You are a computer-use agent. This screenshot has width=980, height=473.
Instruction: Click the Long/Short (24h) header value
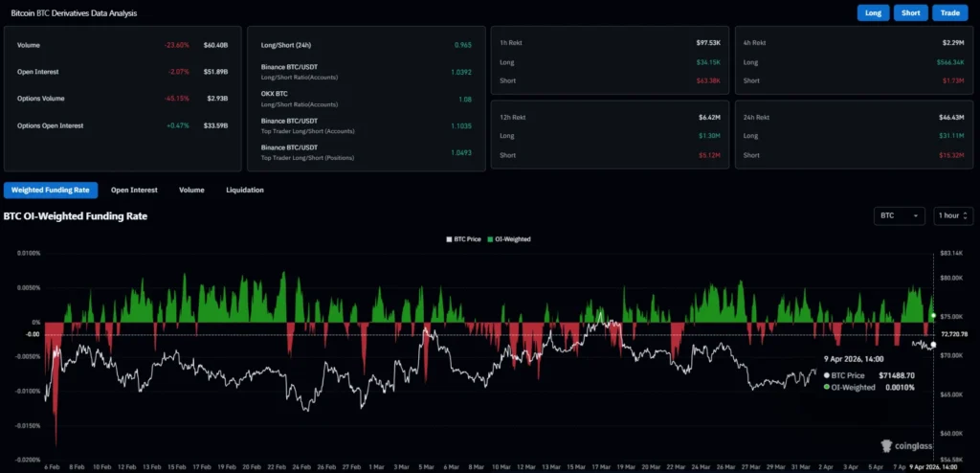click(463, 45)
